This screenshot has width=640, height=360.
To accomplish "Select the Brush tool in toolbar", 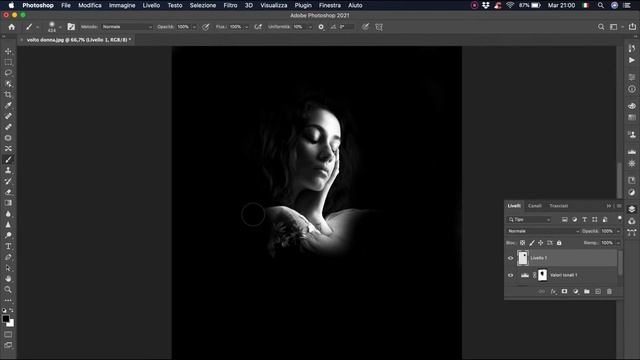I will (x=8, y=160).
